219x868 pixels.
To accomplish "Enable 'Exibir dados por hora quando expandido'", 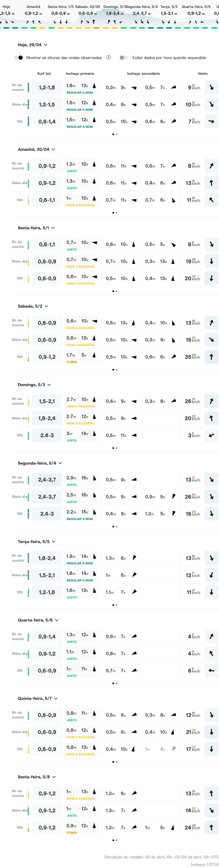I will point(124,58).
